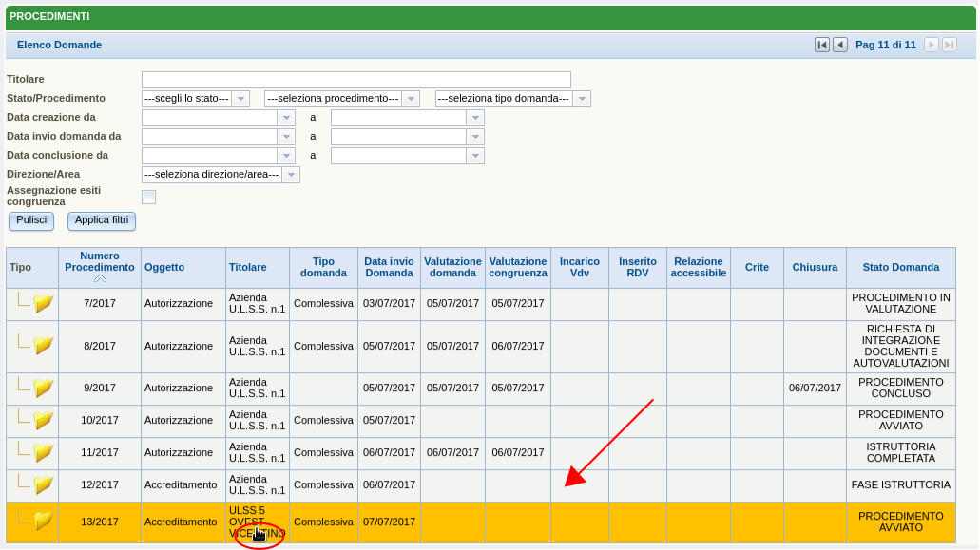Open the 'seleziona tipo domanda' dropdown
Image resolution: width=980 pixels, height=550 pixels.
(582, 99)
